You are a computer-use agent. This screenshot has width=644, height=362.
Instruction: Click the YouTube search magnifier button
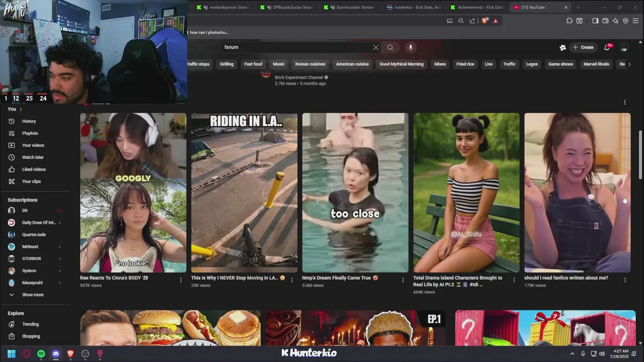390,47
